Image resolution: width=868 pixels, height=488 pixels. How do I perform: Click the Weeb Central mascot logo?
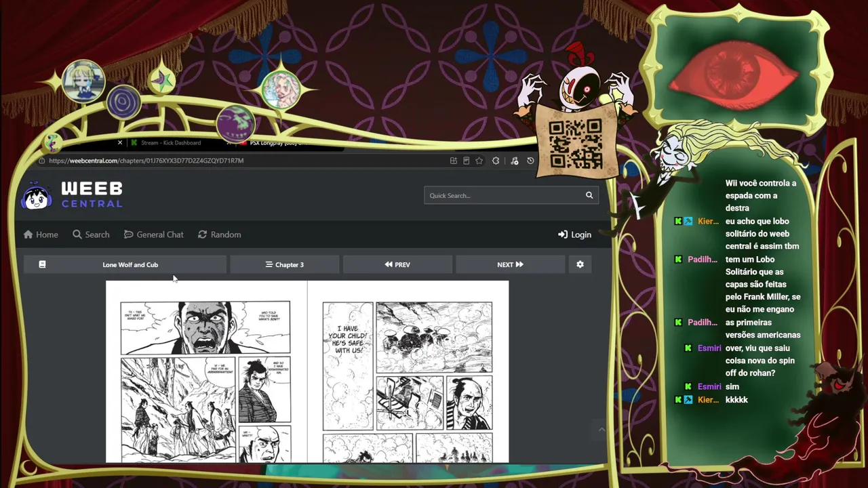(37, 195)
